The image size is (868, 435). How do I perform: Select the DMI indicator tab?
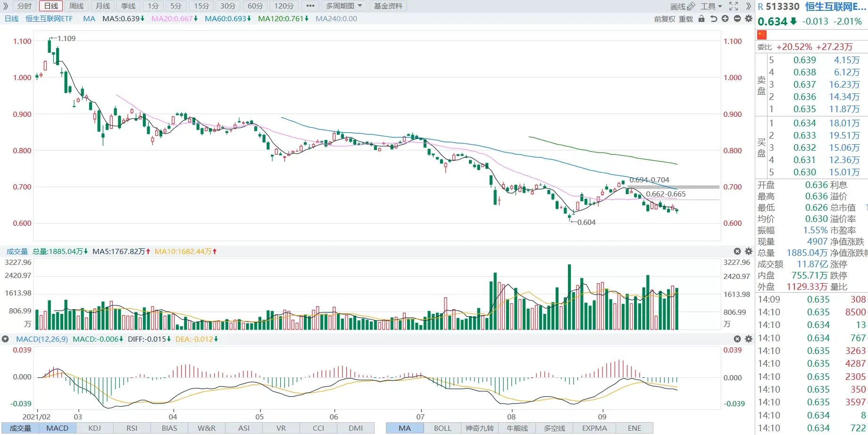(356, 428)
